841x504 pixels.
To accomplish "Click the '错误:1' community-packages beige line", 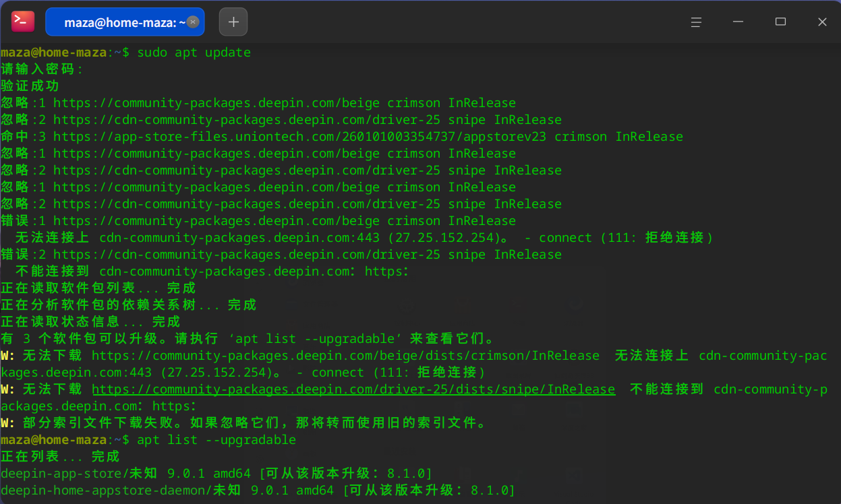I will coord(258,221).
